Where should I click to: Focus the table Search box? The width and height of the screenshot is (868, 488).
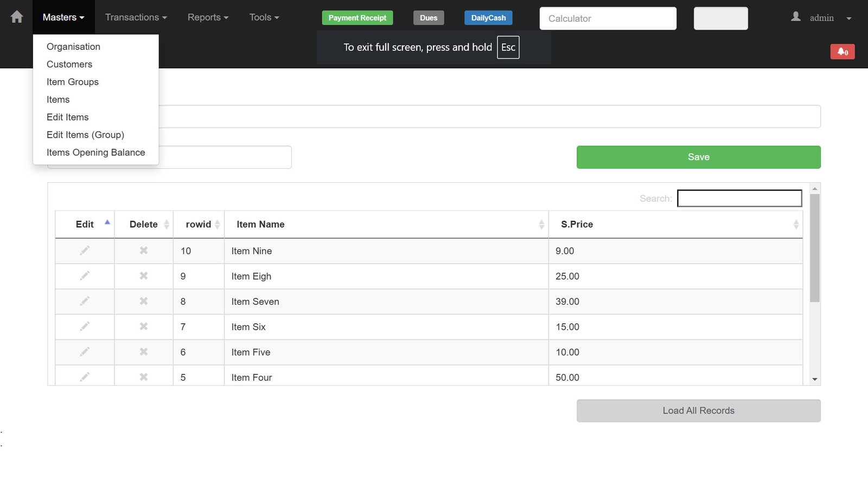pos(739,198)
